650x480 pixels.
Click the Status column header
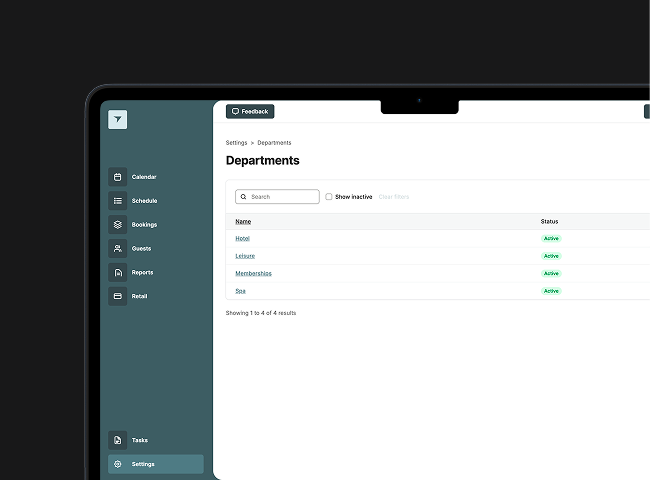click(549, 221)
